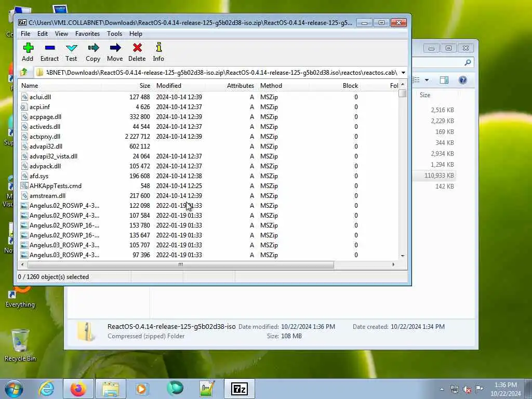Open the Start menu orb

tap(14, 389)
